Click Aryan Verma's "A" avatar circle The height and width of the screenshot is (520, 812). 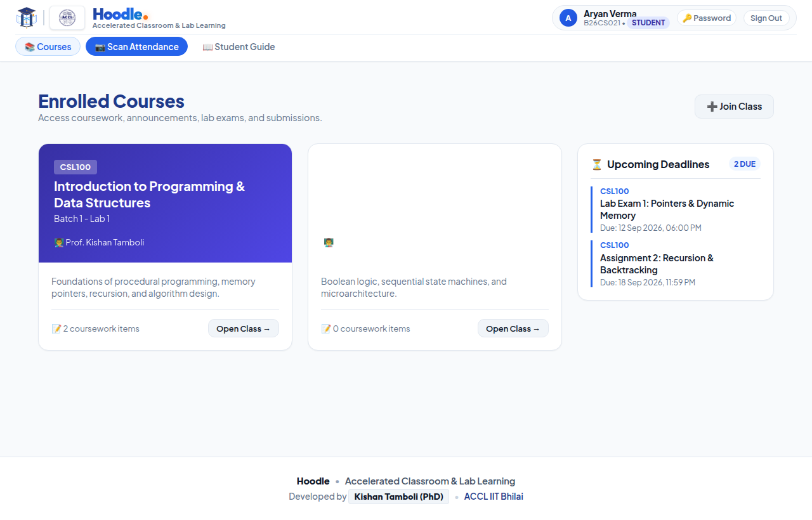point(568,18)
